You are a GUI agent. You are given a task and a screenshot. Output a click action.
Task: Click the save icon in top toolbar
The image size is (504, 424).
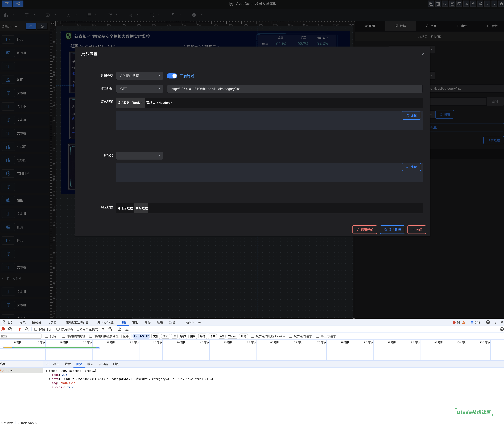[431, 4]
